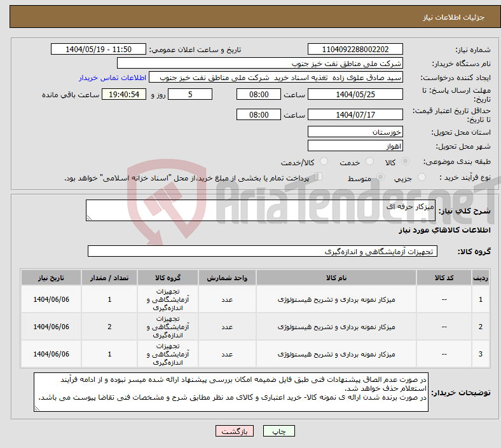Click the گروه کالا column header
Image resolution: width=501 pixels, height=448 pixels.
tap(168, 278)
